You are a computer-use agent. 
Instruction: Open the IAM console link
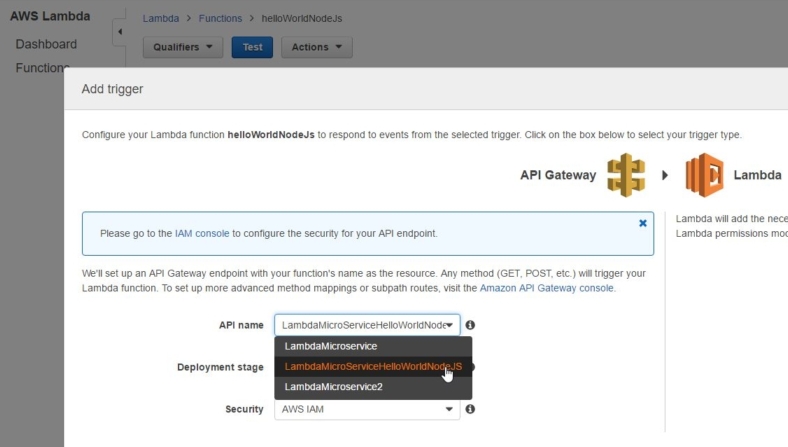(x=202, y=233)
